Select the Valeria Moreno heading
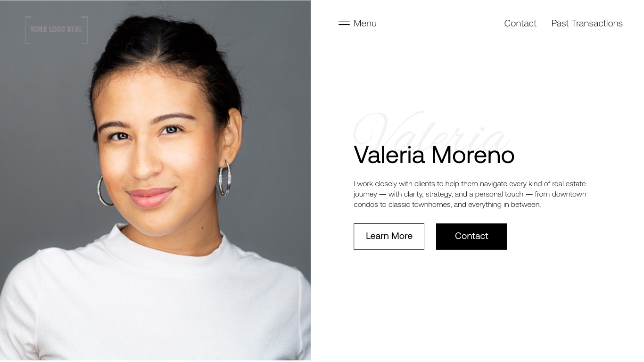644x362 pixels. point(434,155)
